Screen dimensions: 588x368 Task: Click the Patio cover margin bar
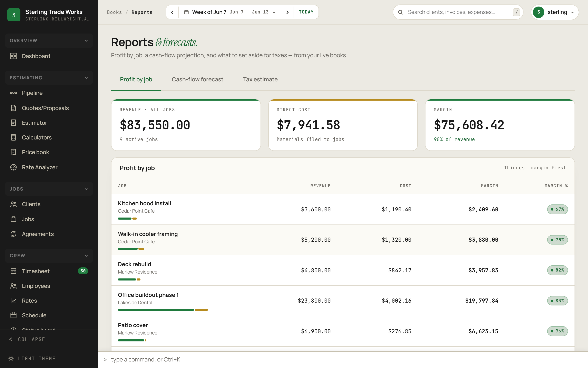[x=132, y=340]
